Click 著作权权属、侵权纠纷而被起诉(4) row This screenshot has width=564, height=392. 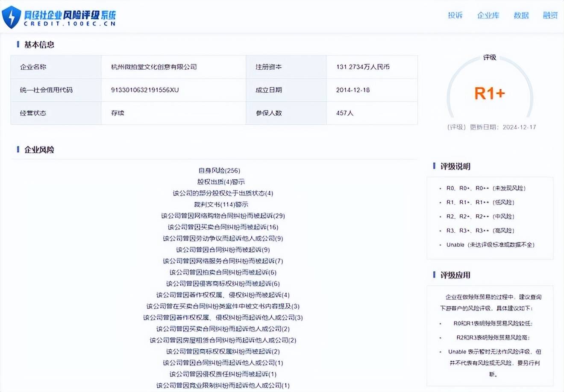point(223,295)
